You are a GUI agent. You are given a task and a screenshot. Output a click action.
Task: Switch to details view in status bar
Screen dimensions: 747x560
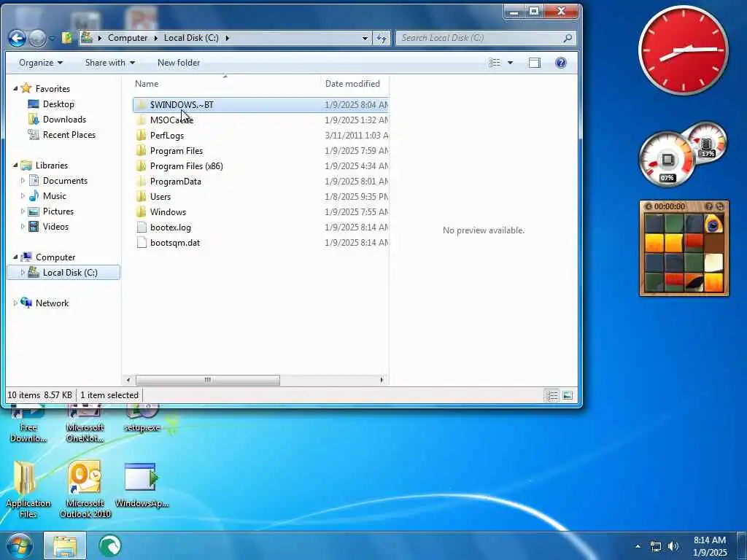pyautogui.click(x=551, y=395)
